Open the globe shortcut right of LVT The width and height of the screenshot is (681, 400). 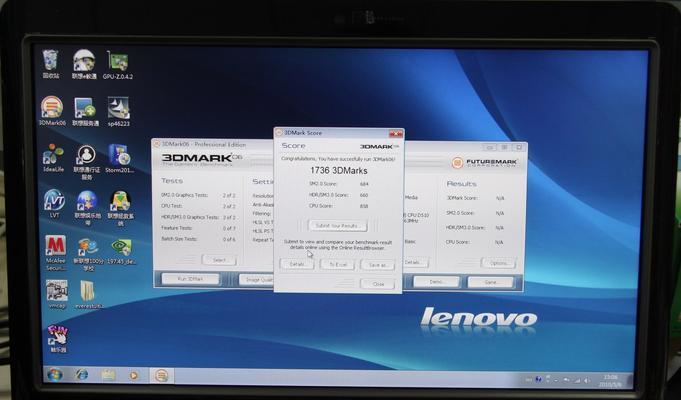[87, 208]
